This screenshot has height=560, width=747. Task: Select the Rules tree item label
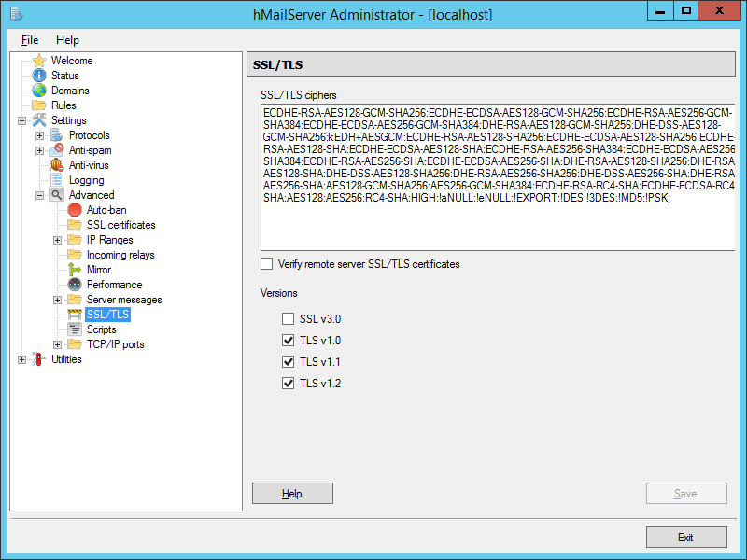pyautogui.click(x=63, y=105)
